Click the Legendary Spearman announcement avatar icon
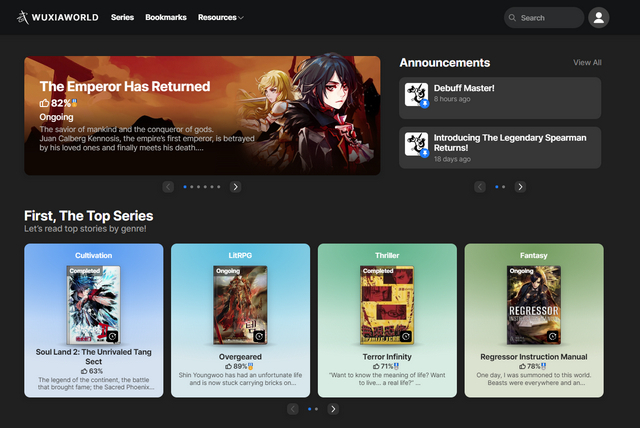The image size is (640, 428). pyautogui.click(x=416, y=144)
